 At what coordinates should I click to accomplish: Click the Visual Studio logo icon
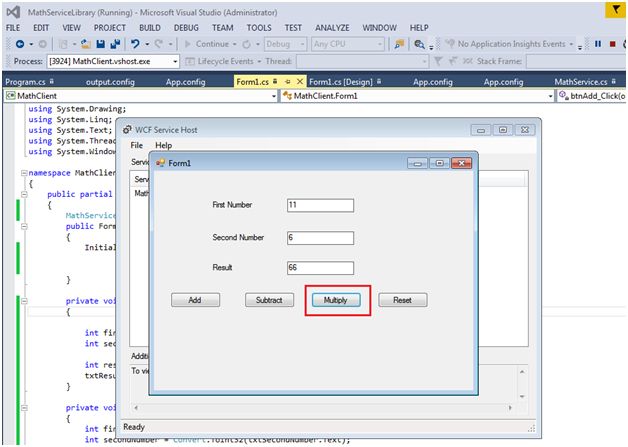pos(13,12)
